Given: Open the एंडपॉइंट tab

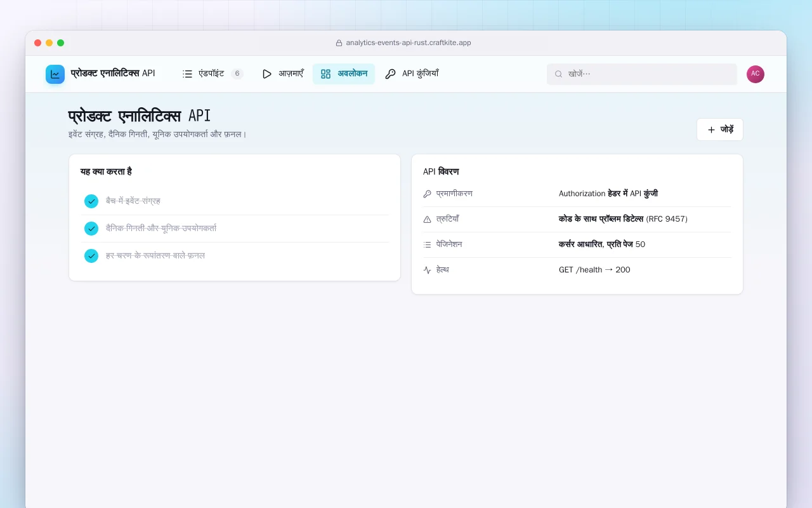Looking at the screenshot, I should (x=213, y=74).
